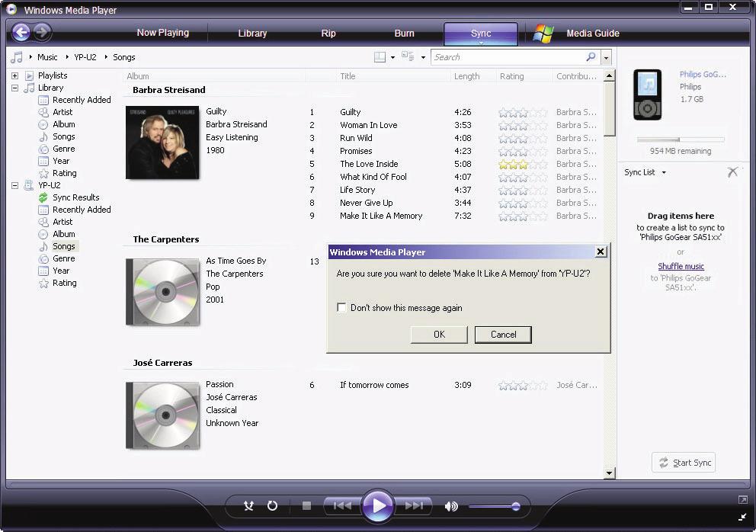
Task: Switch to full screen view icon
Action: (x=742, y=500)
